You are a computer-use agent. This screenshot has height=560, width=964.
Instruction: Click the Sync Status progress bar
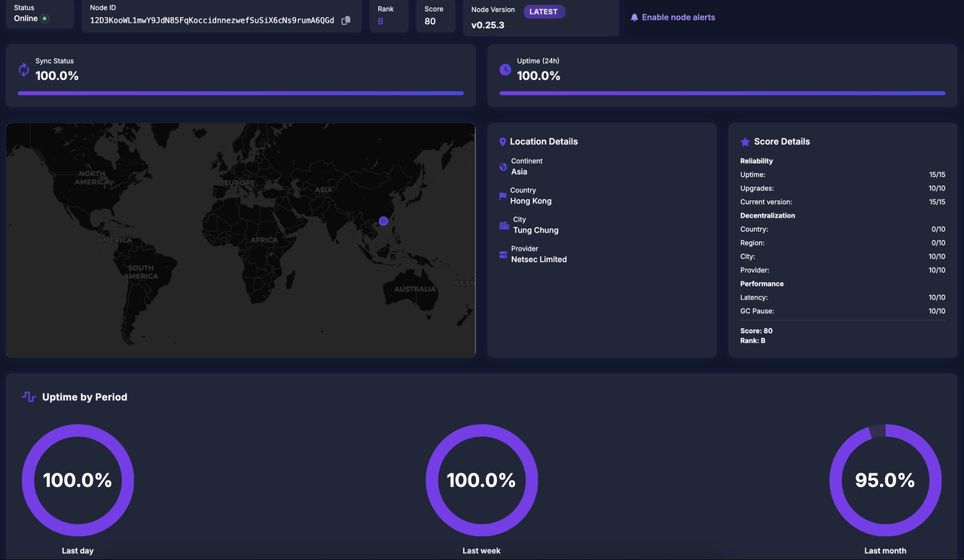(x=241, y=93)
